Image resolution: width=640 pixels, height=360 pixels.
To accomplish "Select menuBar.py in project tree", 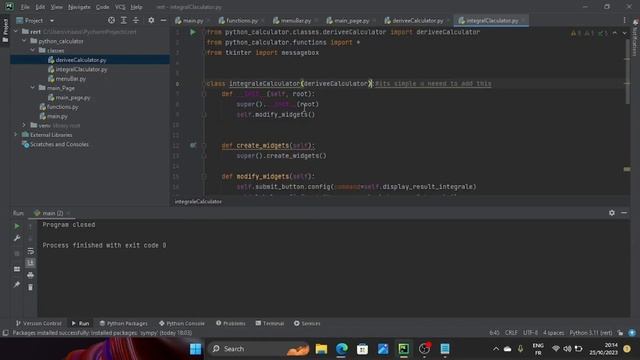I will point(71,79).
